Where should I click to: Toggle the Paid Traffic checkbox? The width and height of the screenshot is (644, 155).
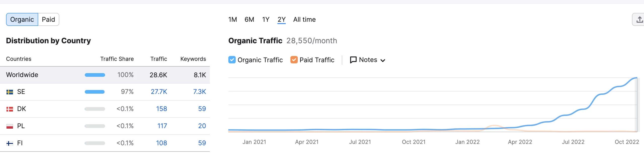(x=294, y=60)
